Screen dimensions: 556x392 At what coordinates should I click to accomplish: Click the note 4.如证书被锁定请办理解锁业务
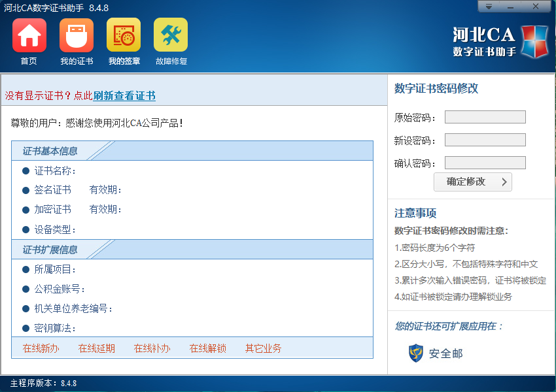[x=453, y=297]
